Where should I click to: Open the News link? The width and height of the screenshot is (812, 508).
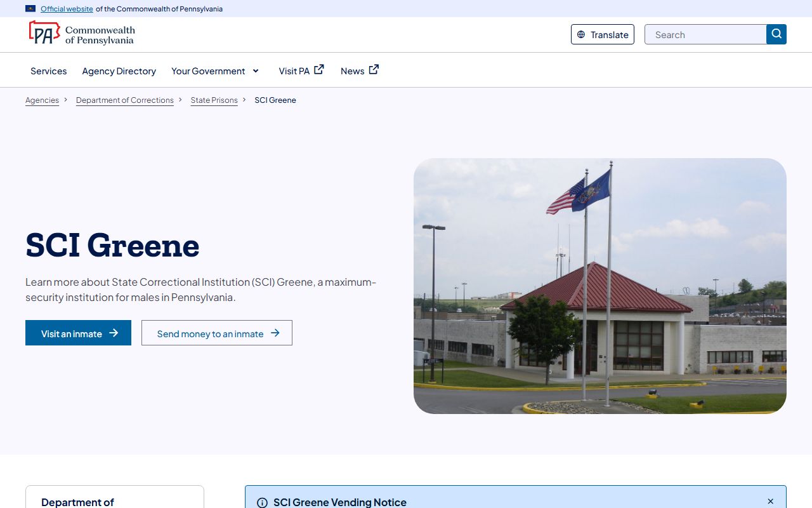pos(360,70)
